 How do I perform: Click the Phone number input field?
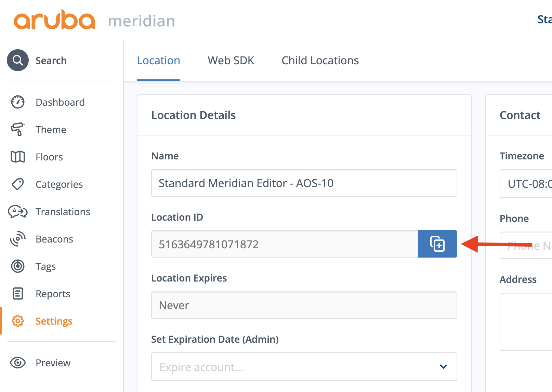coord(526,245)
